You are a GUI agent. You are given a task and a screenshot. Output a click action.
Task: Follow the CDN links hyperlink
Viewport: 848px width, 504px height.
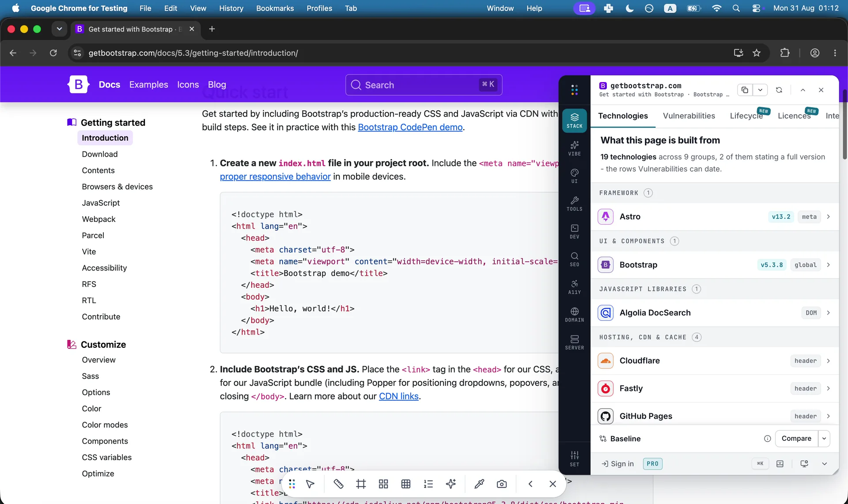click(x=399, y=396)
